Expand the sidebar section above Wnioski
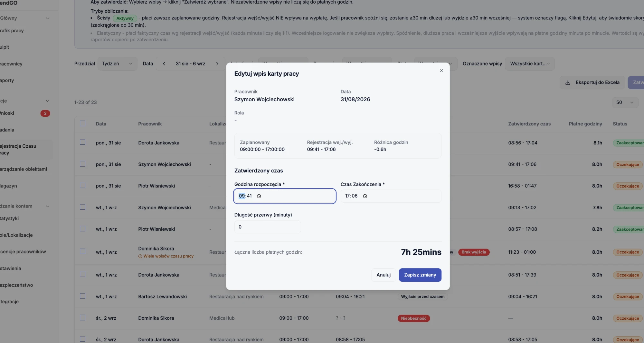Viewport: 644px width, 343px height. click(48, 101)
